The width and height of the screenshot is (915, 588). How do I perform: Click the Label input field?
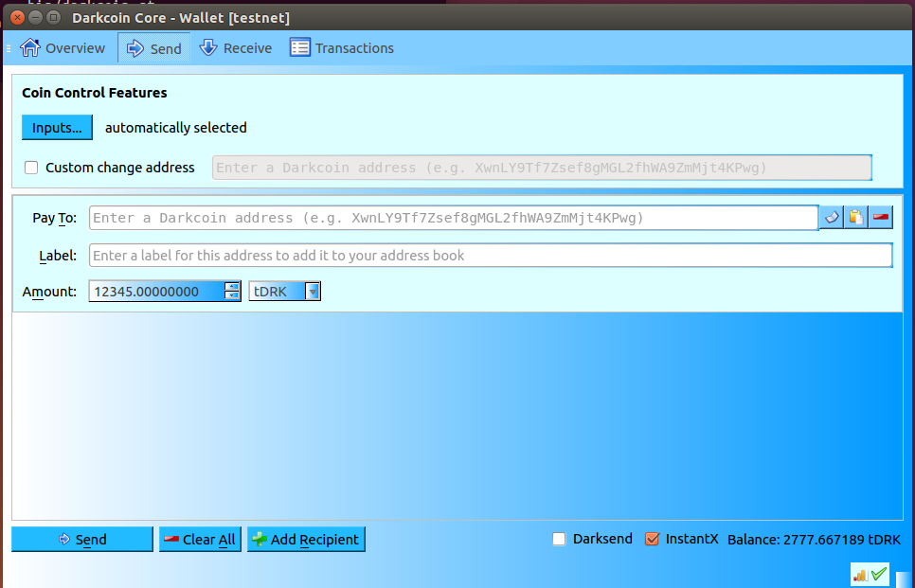point(491,256)
